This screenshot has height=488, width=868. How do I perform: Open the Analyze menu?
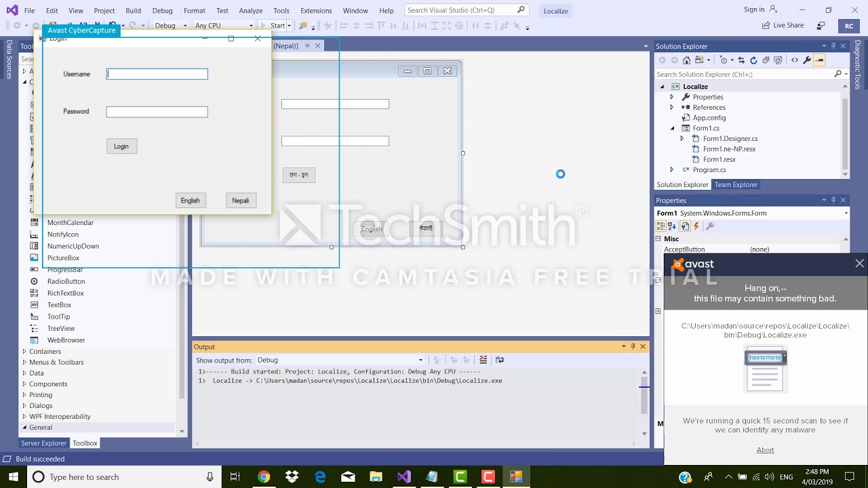251,10
